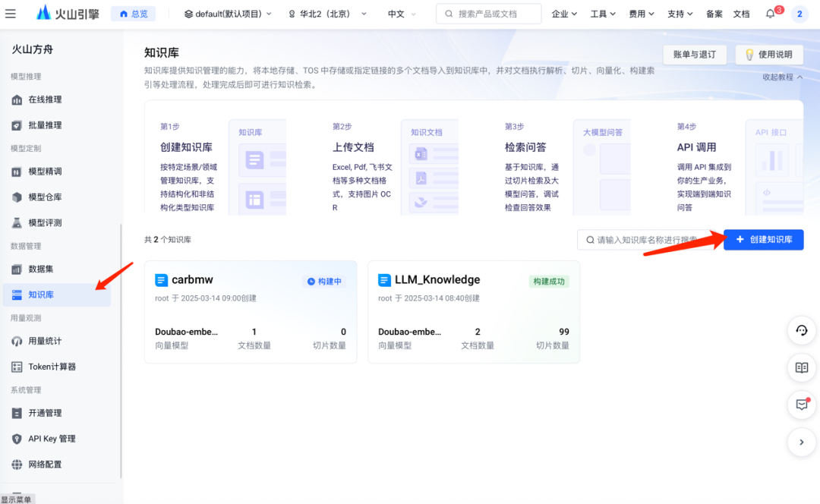Viewport: 820px width, 504px height.
Task: Click the 第2步 上传文档 tutorial heading
Action: pyautogui.click(x=354, y=147)
